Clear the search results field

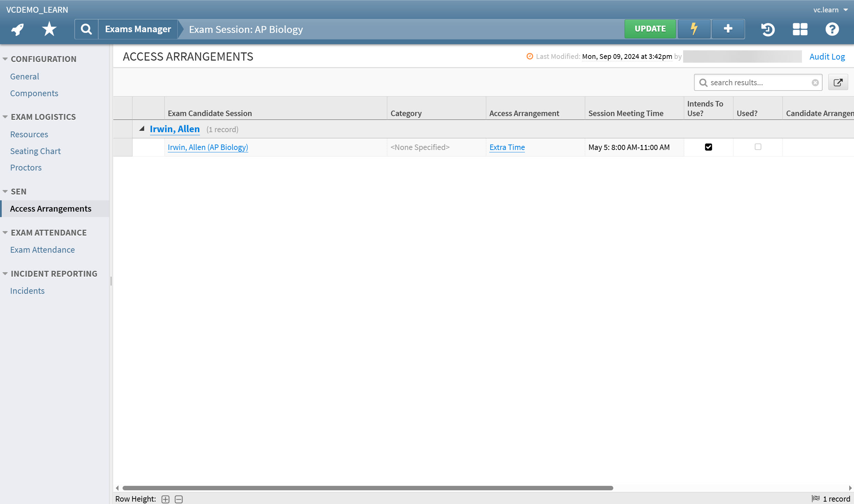pyautogui.click(x=815, y=83)
